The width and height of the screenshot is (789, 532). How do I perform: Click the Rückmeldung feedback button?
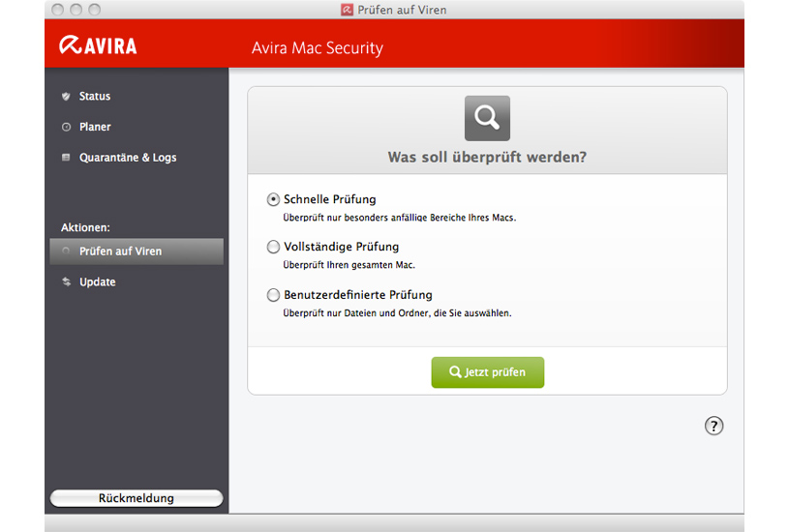coord(137,498)
